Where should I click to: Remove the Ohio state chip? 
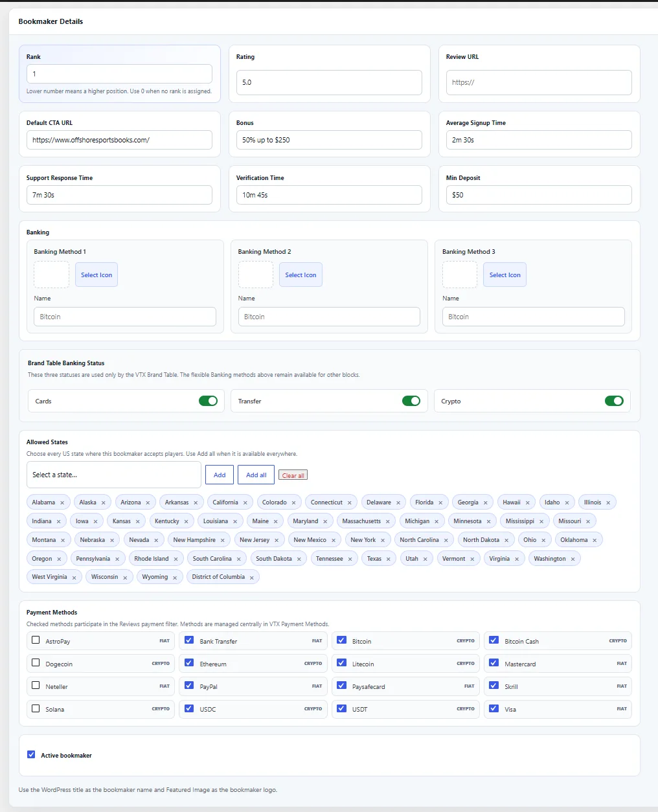click(x=543, y=541)
